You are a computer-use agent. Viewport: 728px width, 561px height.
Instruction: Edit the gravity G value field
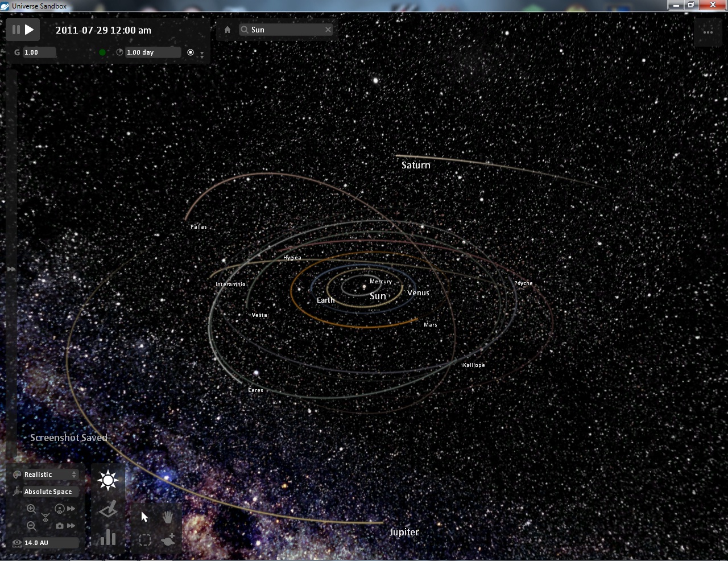pos(39,52)
